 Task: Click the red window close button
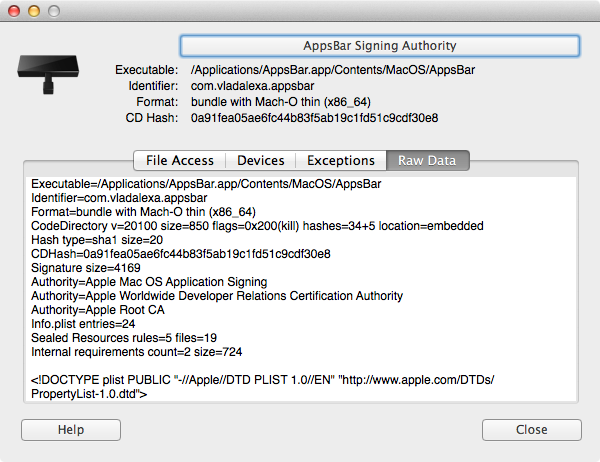(14, 11)
